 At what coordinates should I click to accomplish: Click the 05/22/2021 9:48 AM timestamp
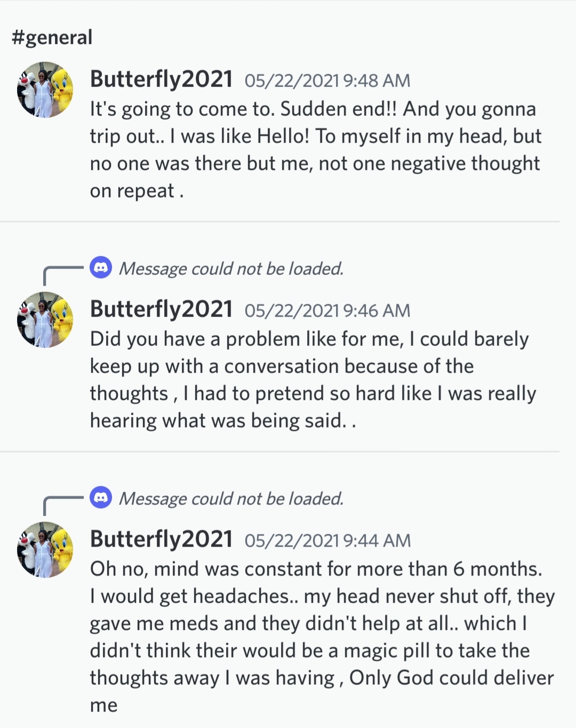[x=327, y=81]
